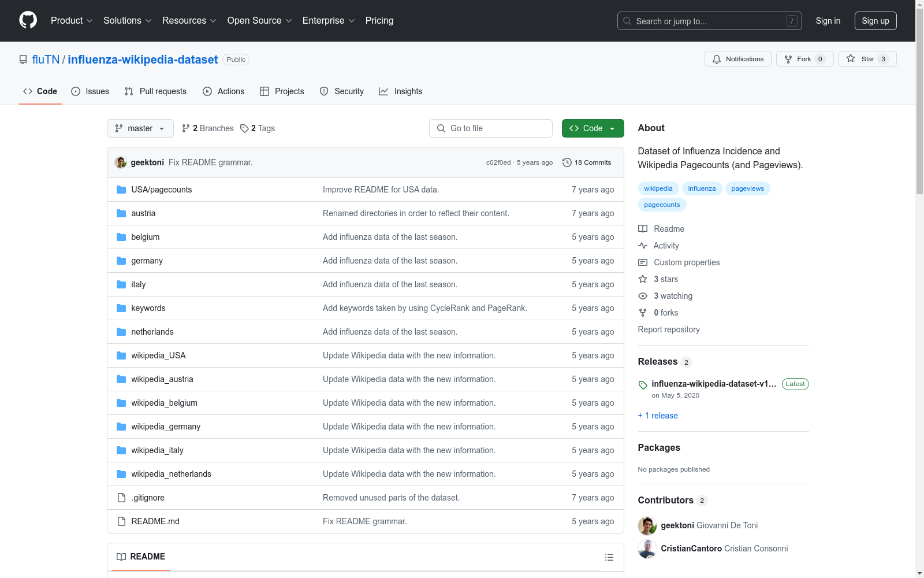This screenshot has height=578, width=924.
Task: Open the README outline list icon
Action: tap(609, 557)
